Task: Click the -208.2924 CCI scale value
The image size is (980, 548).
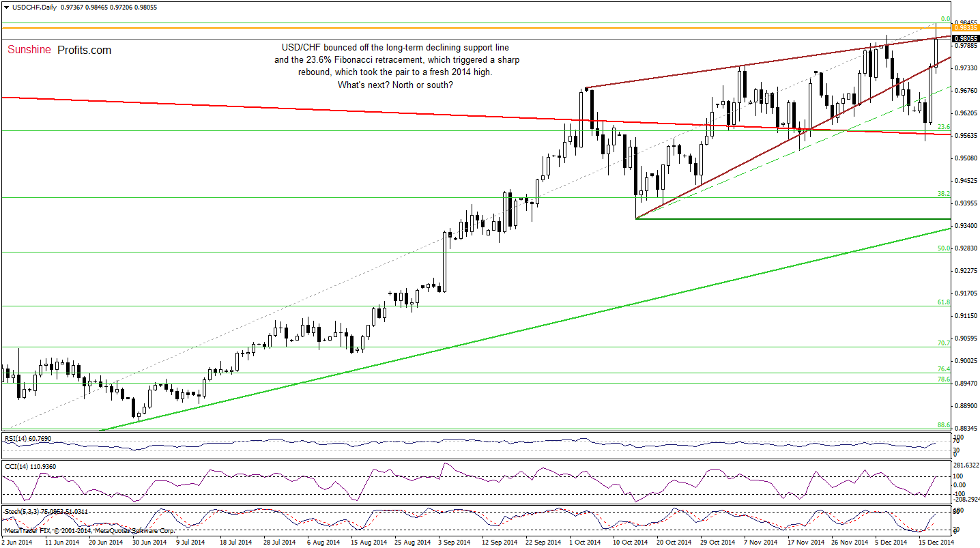Action: [x=966, y=500]
